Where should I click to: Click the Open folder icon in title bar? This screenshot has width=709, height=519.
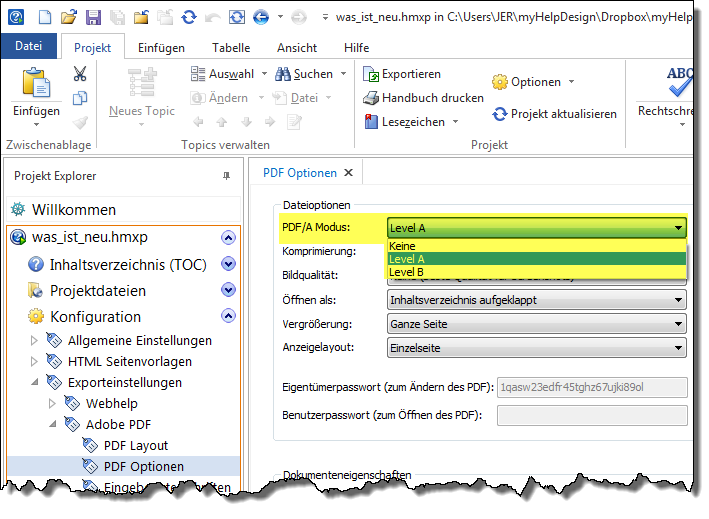(x=69, y=17)
